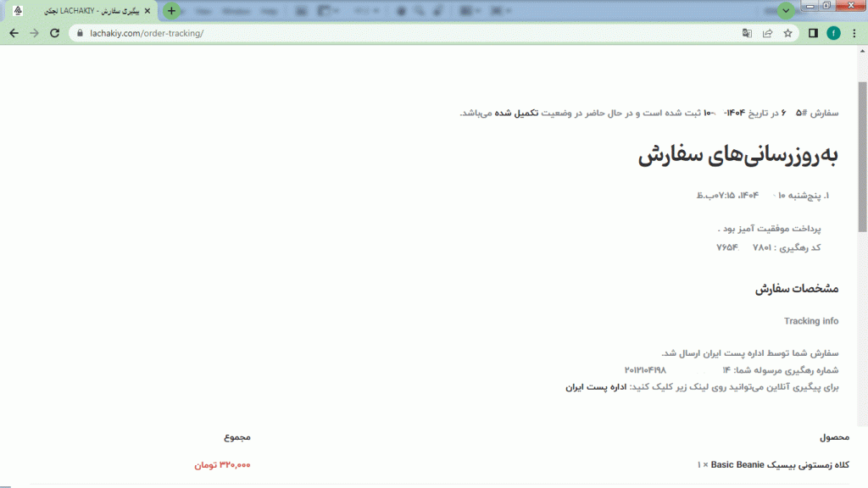
Task: Open a new tab with plus button
Action: coord(171,11)
